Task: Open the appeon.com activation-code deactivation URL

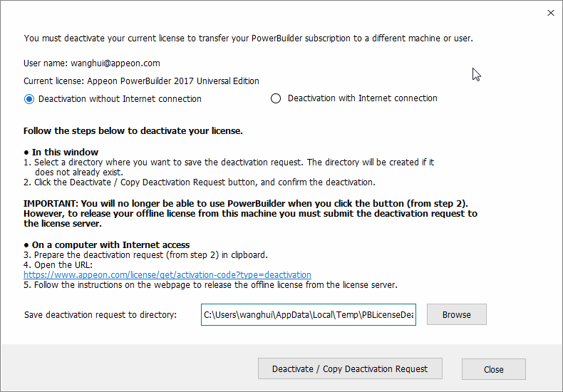Action: pos(167,274)
